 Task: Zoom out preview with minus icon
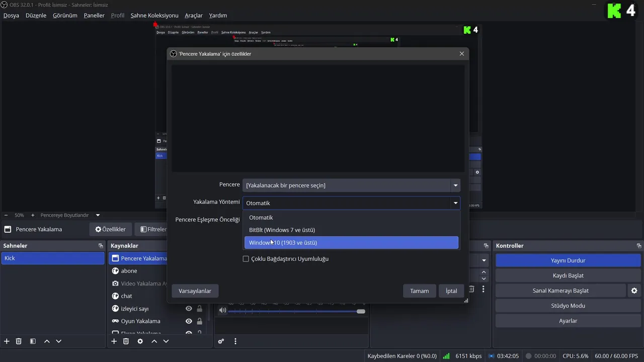coord(6,215)
